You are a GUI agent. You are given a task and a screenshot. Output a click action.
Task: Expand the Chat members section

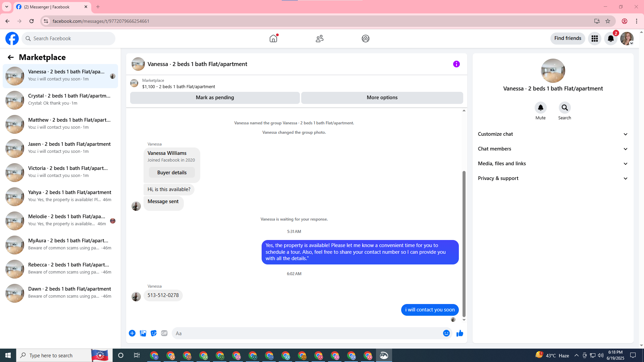pyautogui.click(x=553, y=149)
